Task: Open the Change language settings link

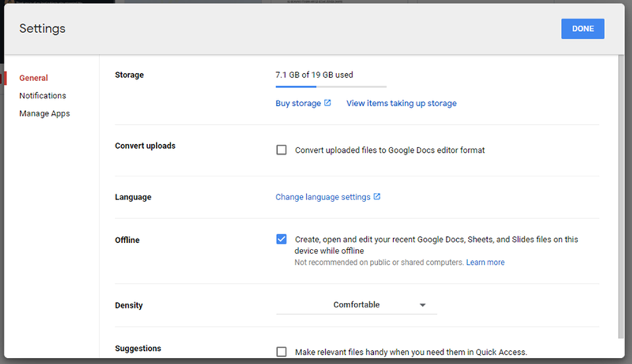Action: tap(323, 197)
